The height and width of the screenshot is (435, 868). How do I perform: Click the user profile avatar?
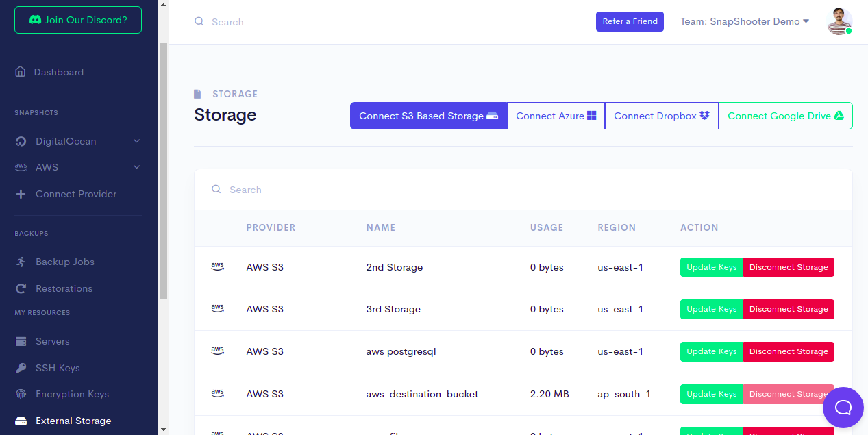pos(839,21)
